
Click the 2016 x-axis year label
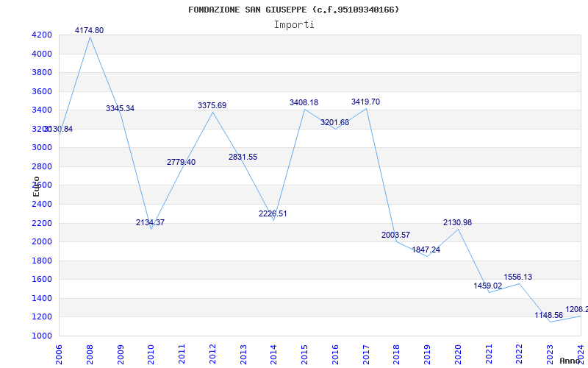[x=335, y=354]
